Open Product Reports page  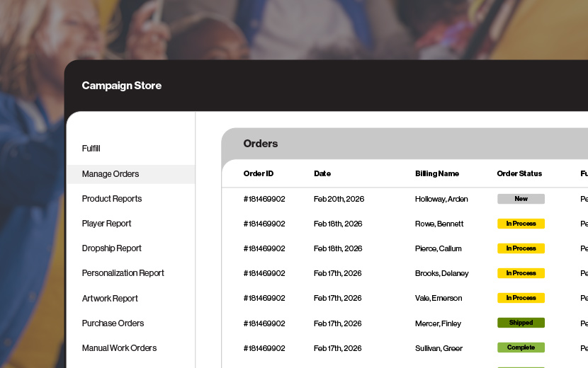112,199
